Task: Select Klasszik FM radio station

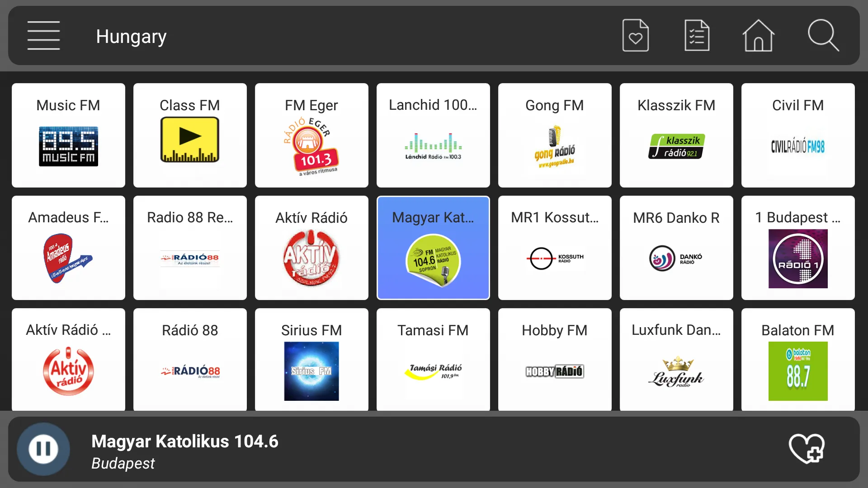Action: (676, 135)
